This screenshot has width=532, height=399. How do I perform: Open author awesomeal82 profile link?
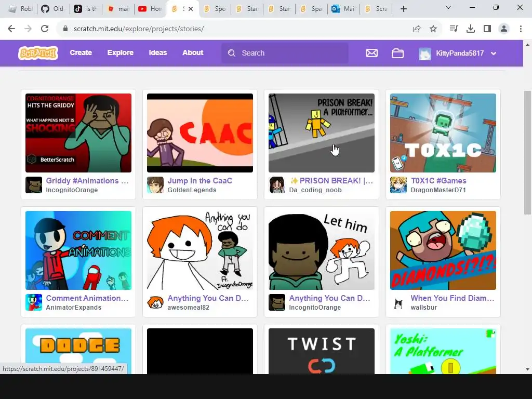point(188,308)
